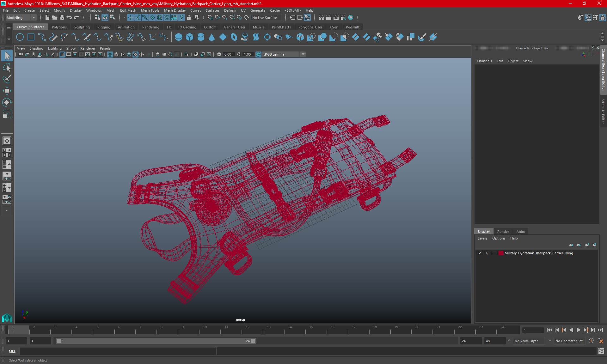
Task: Open the Panels viewport menu
Action: click(x=105, y=48)
